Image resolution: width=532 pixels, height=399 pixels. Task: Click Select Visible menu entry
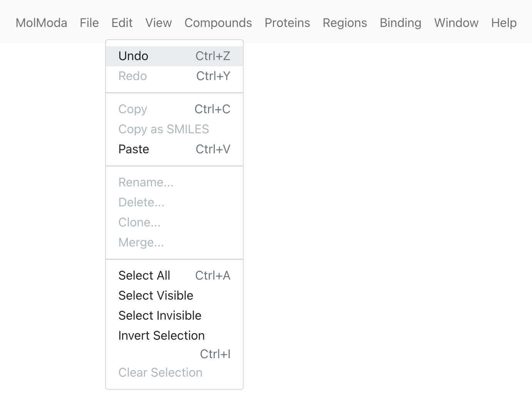pyautogui.click(x=174, y=296)
